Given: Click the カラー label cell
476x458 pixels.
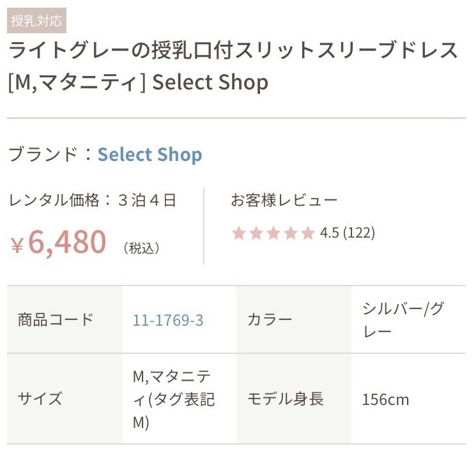Looking at the screenshot, I should click(x=294, y=320).
